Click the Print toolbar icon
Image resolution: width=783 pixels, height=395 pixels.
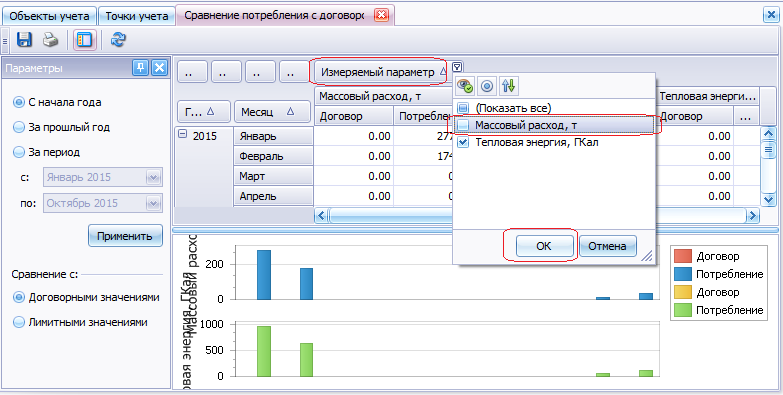(50, 40)
